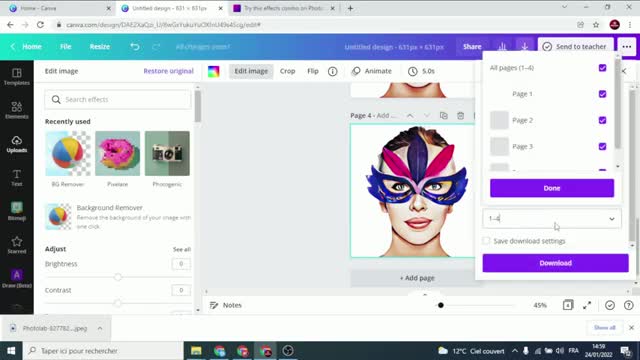640x360 pixels.
Task: Open the rainbow color swatch picker
Action: [x=213, y=71]
